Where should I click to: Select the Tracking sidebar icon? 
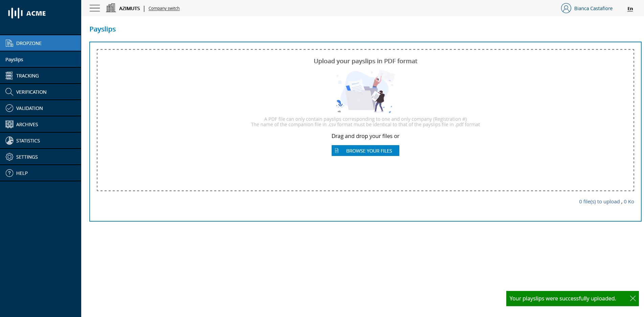tap(9, 75)
